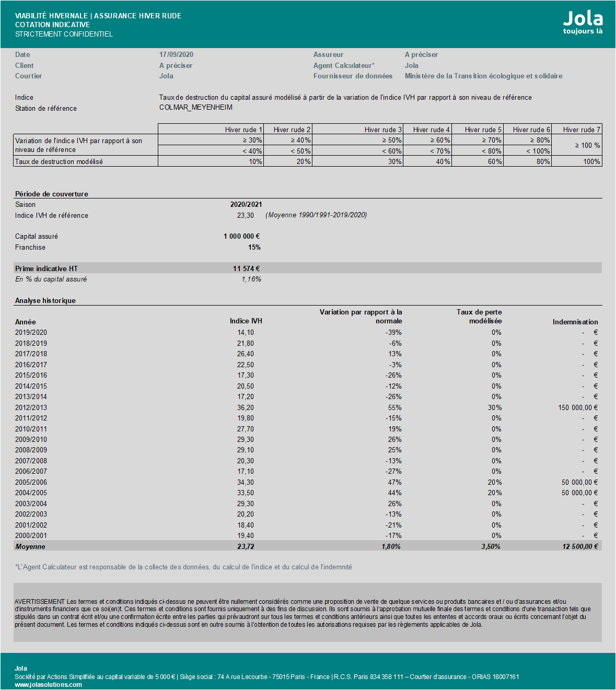Select the Agent Calculateur footnote text
The height and width of the screenshot is (690, 616).
click(x=183, y=567)
